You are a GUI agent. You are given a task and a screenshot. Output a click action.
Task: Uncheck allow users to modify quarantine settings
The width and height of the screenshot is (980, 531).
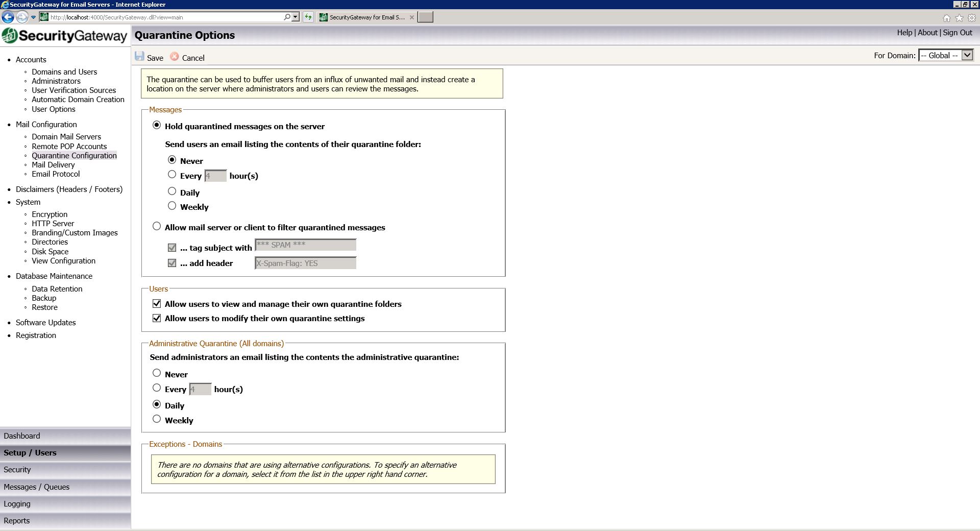tap(157, 318)
